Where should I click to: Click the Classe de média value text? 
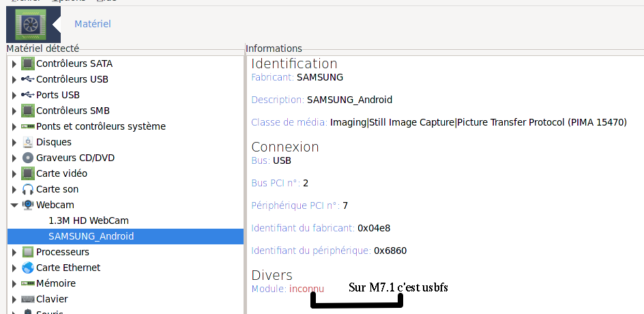pos(478,122)
